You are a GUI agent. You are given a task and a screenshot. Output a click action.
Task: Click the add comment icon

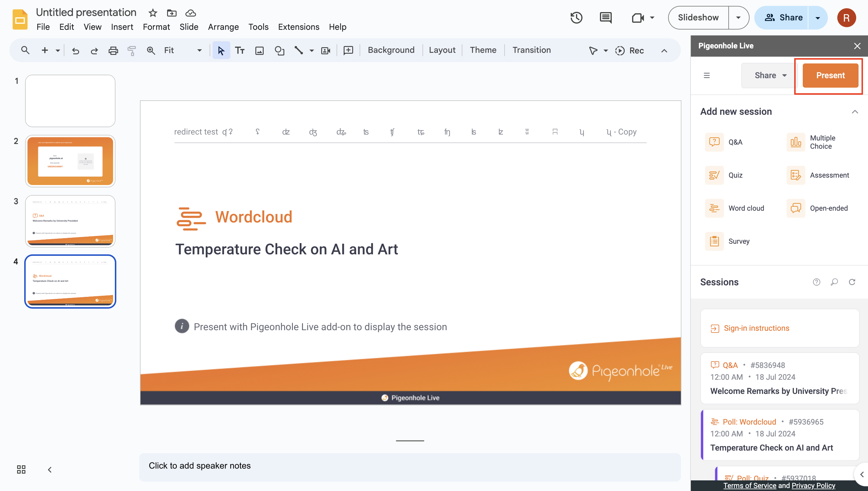point(348,50)
